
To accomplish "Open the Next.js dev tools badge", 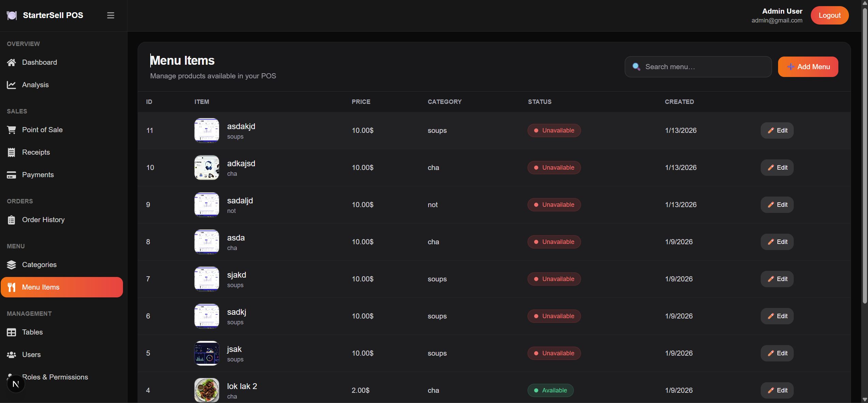I will (16, 384).
